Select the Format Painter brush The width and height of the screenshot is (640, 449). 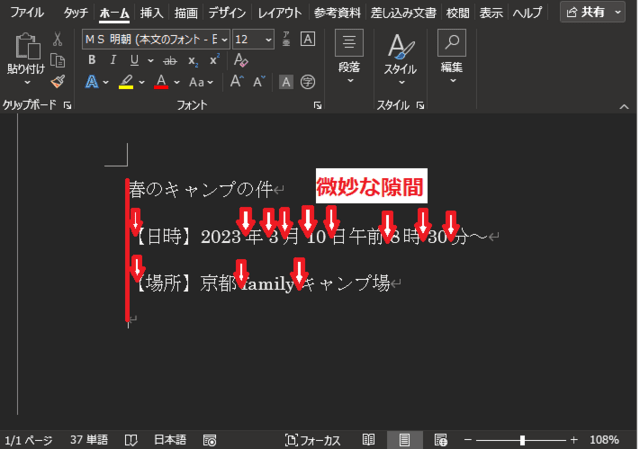tap(58, 81)
